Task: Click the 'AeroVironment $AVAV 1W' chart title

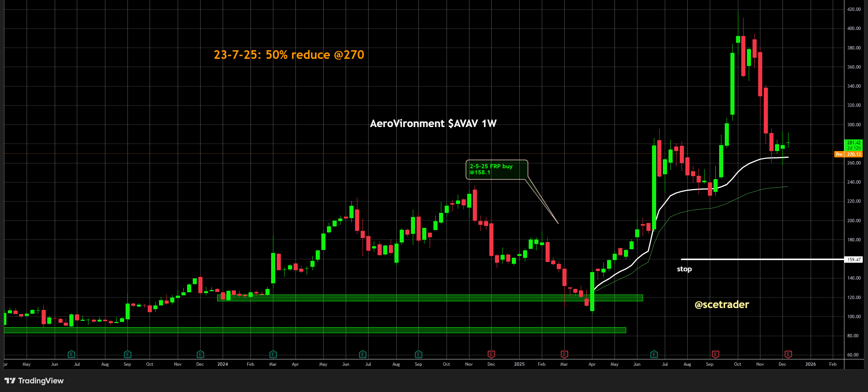Action: click(433, 124)
